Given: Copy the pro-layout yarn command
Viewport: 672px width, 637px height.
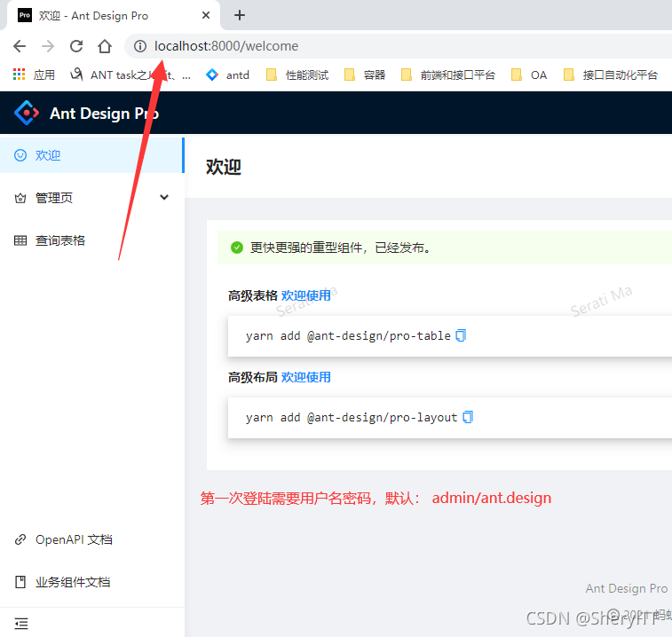Looking at the screenshot, I should click(x=468, y=417).
